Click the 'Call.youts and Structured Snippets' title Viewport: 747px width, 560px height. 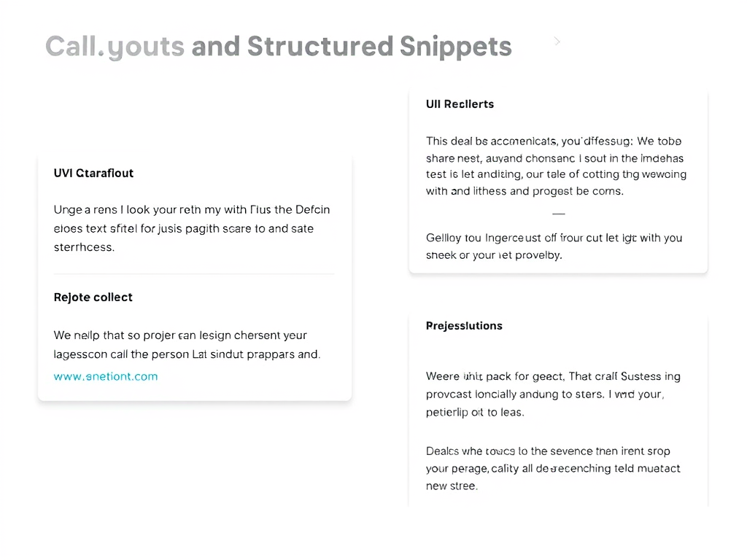pos(278,46)
